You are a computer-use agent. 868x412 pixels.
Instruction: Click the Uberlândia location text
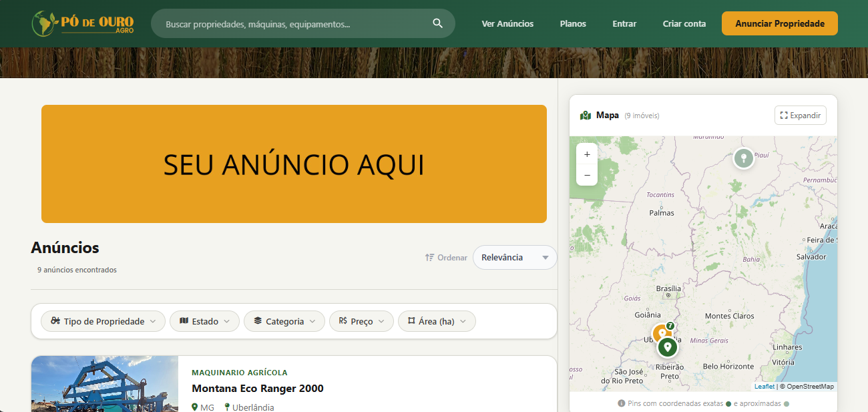click(x=253, y=407)
